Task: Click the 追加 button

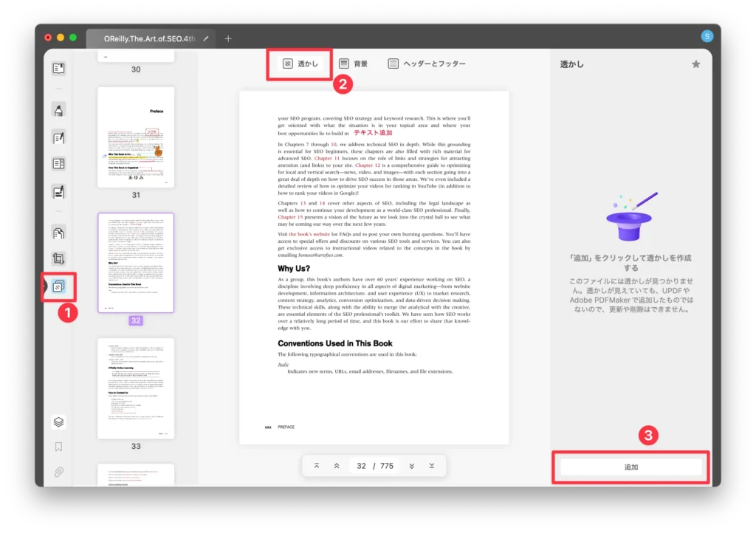Action: (630, 467)
